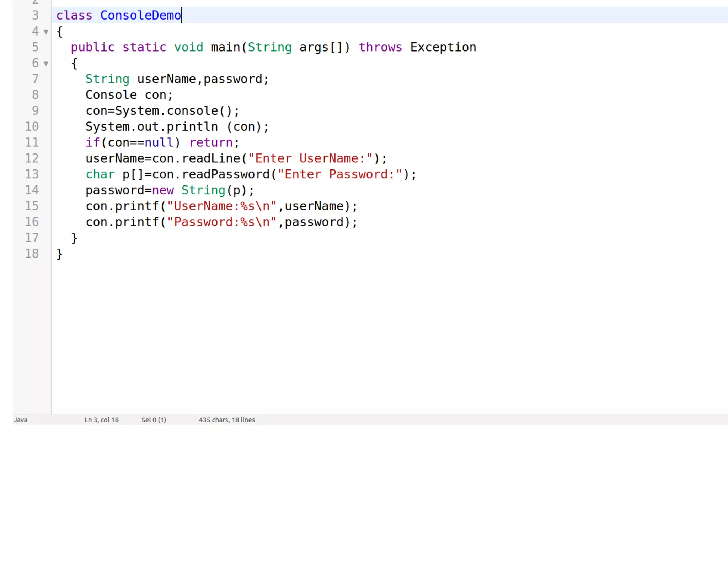Click the 'new' keyword on line 14
The width and height of the screenshot is (728, 562).
point(163,190)
